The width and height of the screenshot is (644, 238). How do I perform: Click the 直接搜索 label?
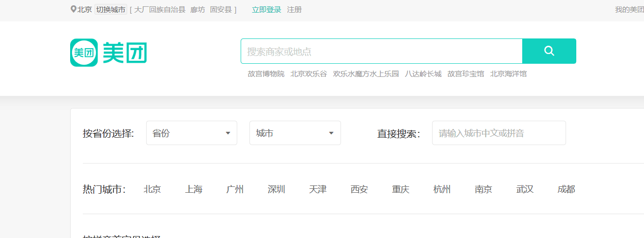tap(398, 133)
